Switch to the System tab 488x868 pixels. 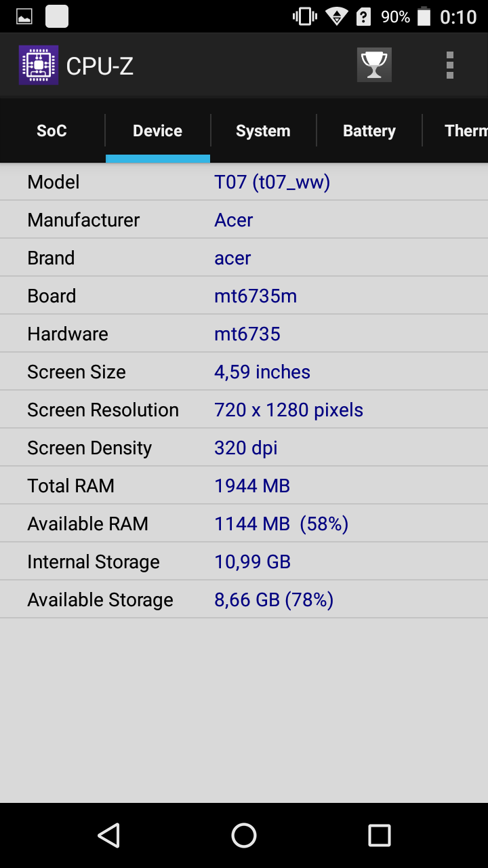coord(263,131)
